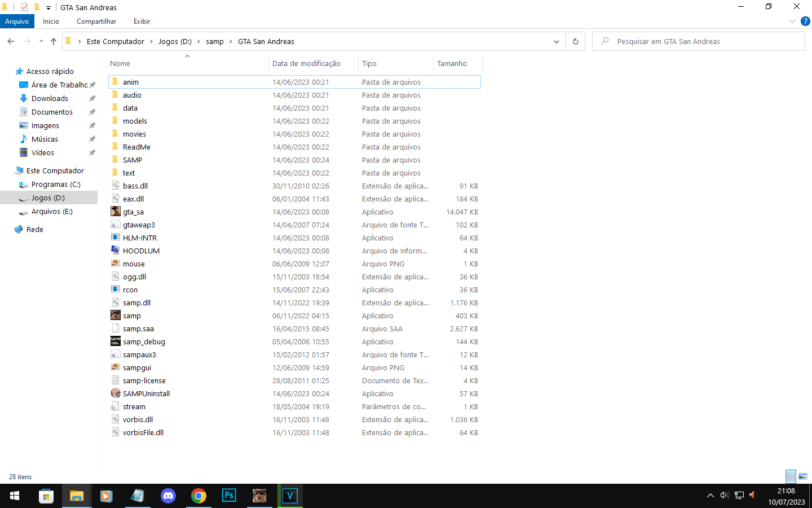Refresh the current folder view

pos(576,41)
